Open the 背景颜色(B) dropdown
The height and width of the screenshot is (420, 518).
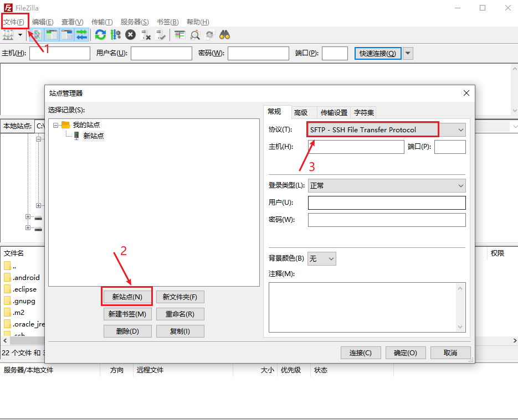click(322, 258)
